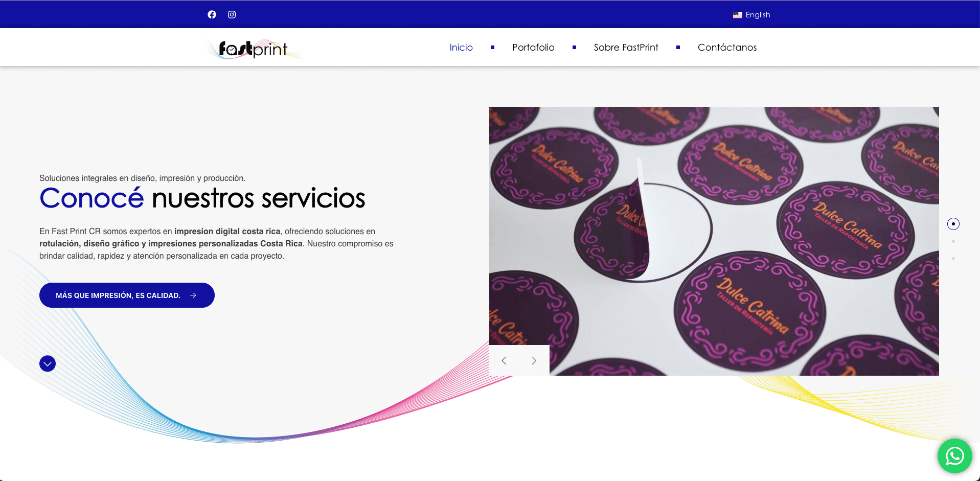Click the arrow inside the blue CTA button
The image size is (980, 481).
(x=193, y=295)
